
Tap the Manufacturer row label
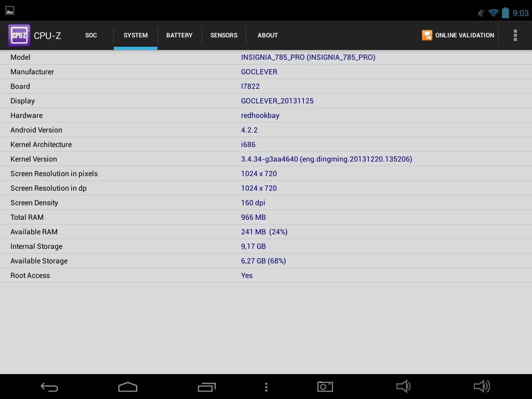click(x=32, y=72)
